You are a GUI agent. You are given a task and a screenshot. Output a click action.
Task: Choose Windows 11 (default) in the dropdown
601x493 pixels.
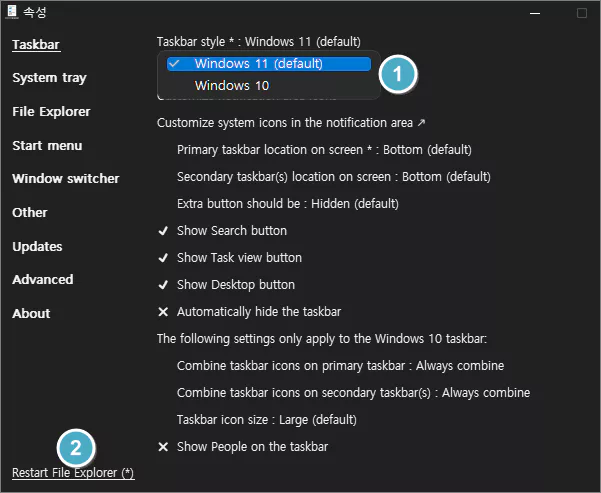(x=269, y=64)
